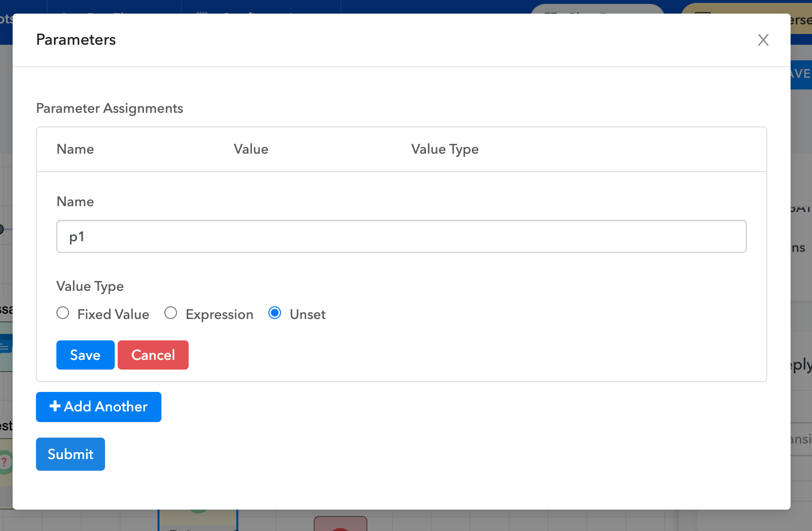Click the question mark node icon behind the dialog
812x531 pixels.
5,462
